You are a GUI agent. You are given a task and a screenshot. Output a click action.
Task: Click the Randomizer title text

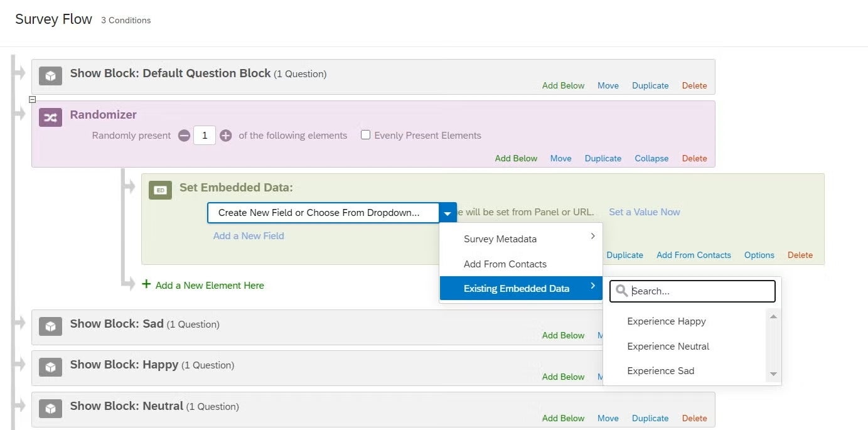coord(103,115)
